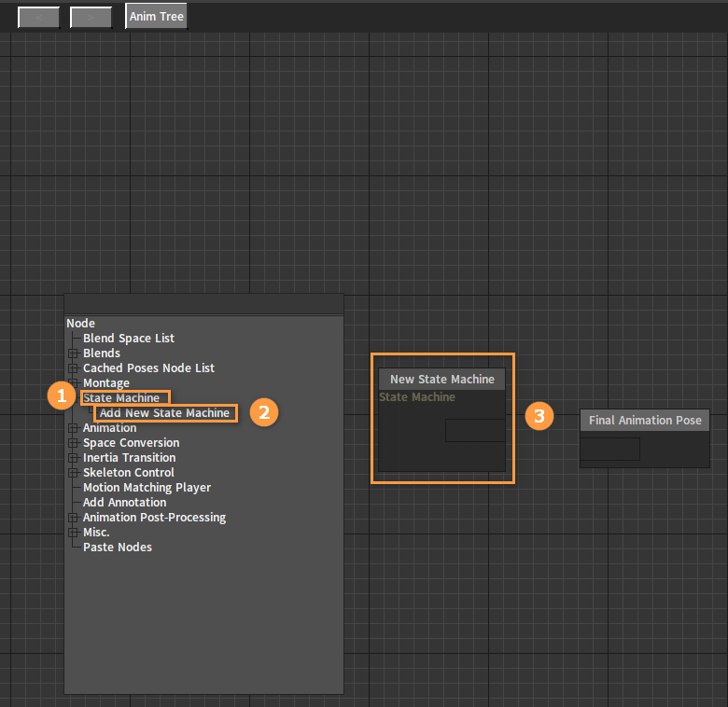The image size is (728, 707).
Task: Choose Blend Space List from node menu
Action: tap(129, 339)
